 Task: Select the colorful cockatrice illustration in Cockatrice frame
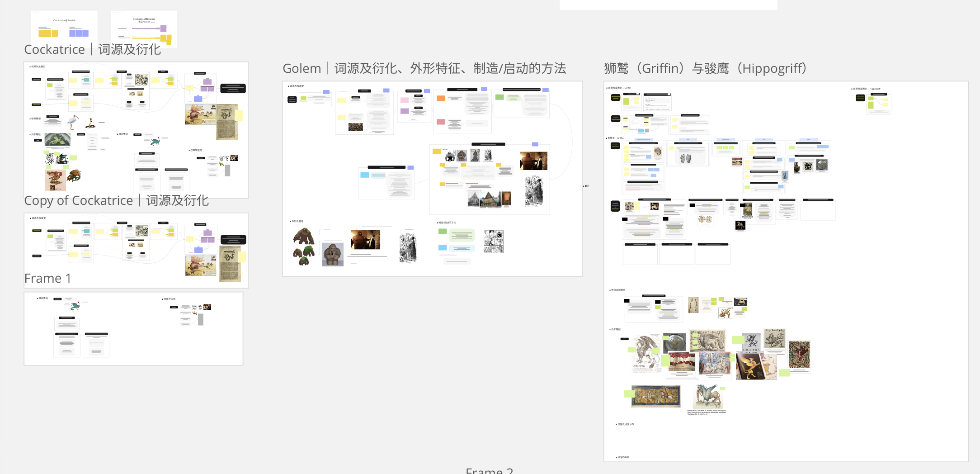(200, 115)
